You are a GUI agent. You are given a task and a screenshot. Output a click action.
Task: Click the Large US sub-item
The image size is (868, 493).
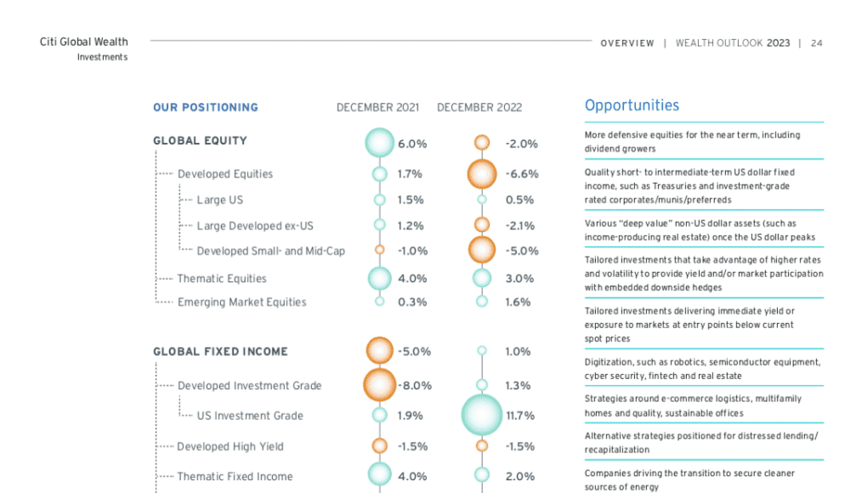220,200
